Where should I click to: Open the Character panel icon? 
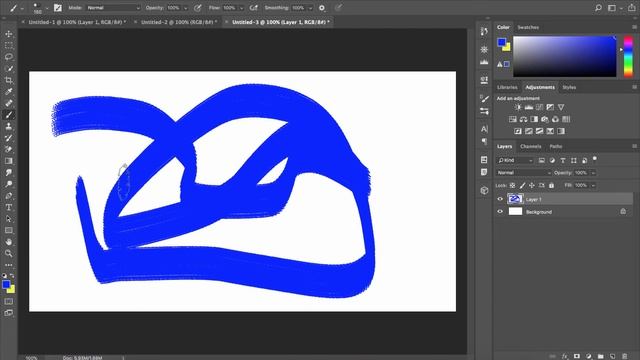[x=484, y=129]
